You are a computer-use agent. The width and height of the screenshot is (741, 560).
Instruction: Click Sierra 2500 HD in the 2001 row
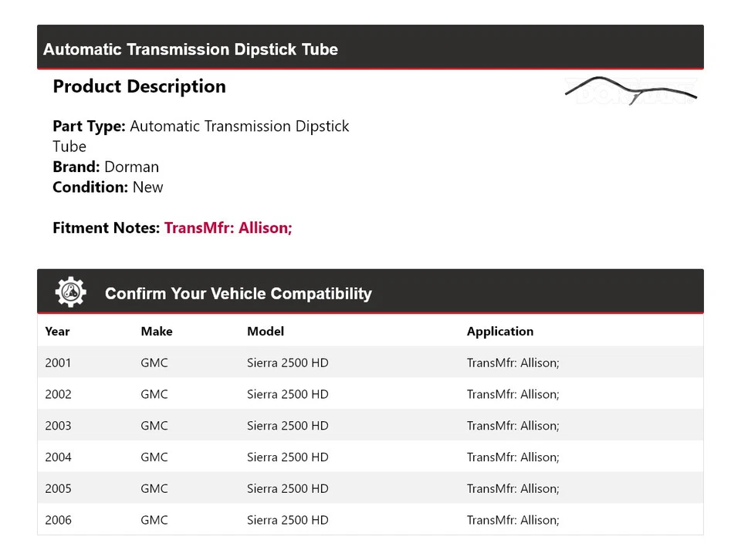[287, 363]
